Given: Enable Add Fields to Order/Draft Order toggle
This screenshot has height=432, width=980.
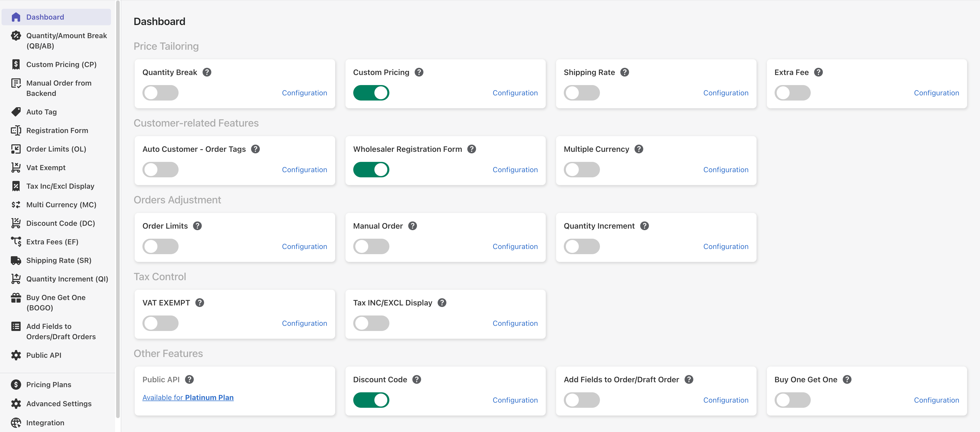Looking at the screenshot, I should (x=582, y=400).
